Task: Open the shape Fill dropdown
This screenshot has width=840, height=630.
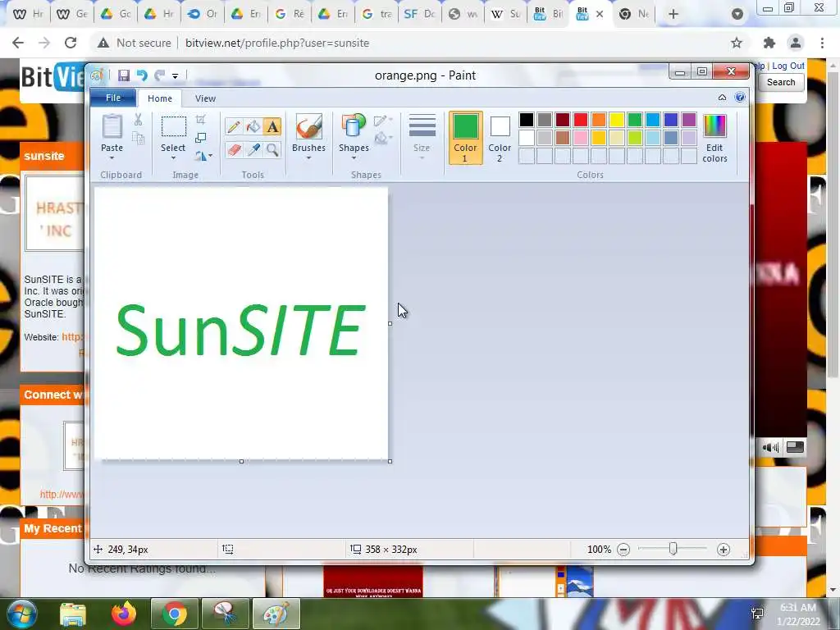Action: pos(383,139)
